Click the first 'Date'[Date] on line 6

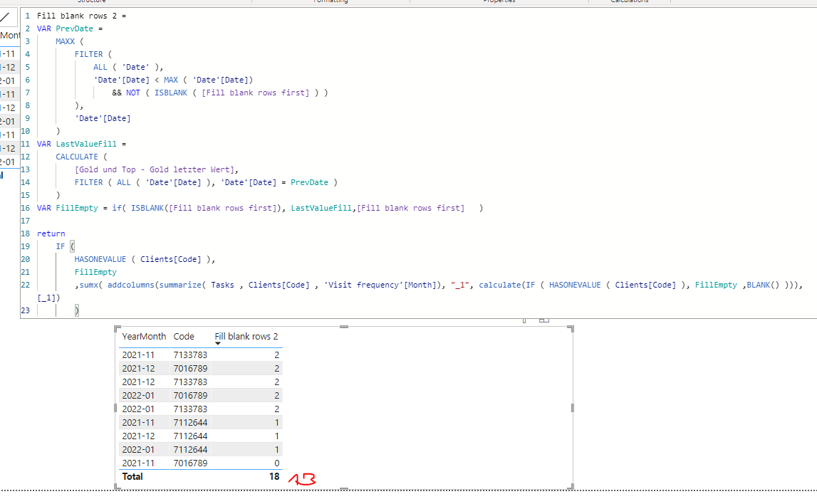click(121, 80)
